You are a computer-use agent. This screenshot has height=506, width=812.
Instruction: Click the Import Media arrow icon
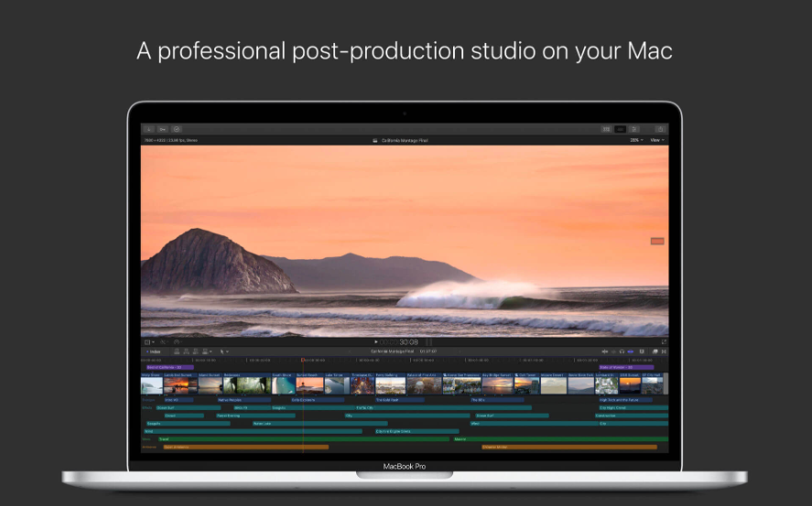click(148, 129)
